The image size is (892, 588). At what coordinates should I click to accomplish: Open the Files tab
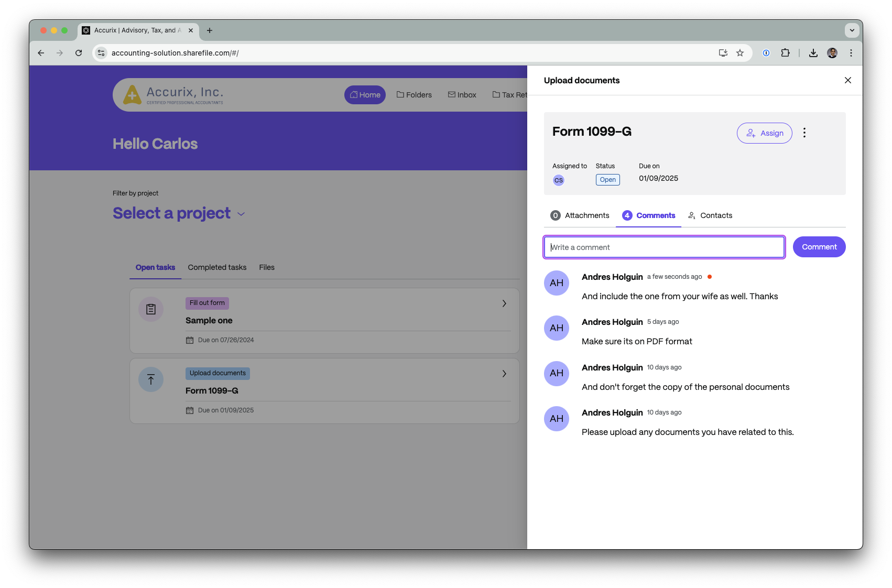[267, 267]
